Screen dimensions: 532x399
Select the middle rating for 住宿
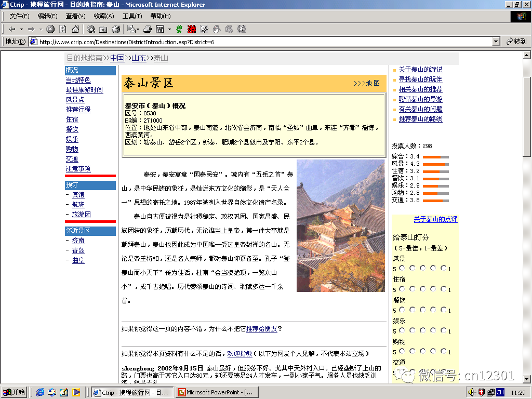(423, 289)
